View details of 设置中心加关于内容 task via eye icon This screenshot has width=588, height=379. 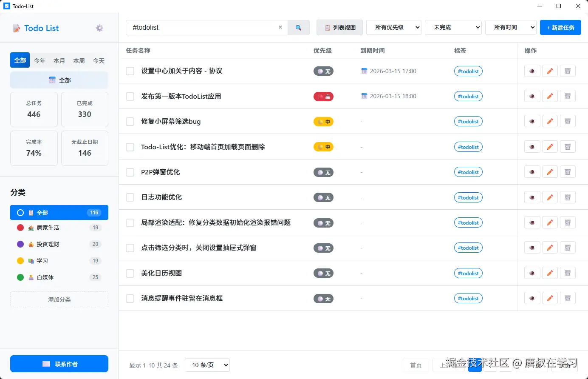pyautogui.click(x=532, y=71)
